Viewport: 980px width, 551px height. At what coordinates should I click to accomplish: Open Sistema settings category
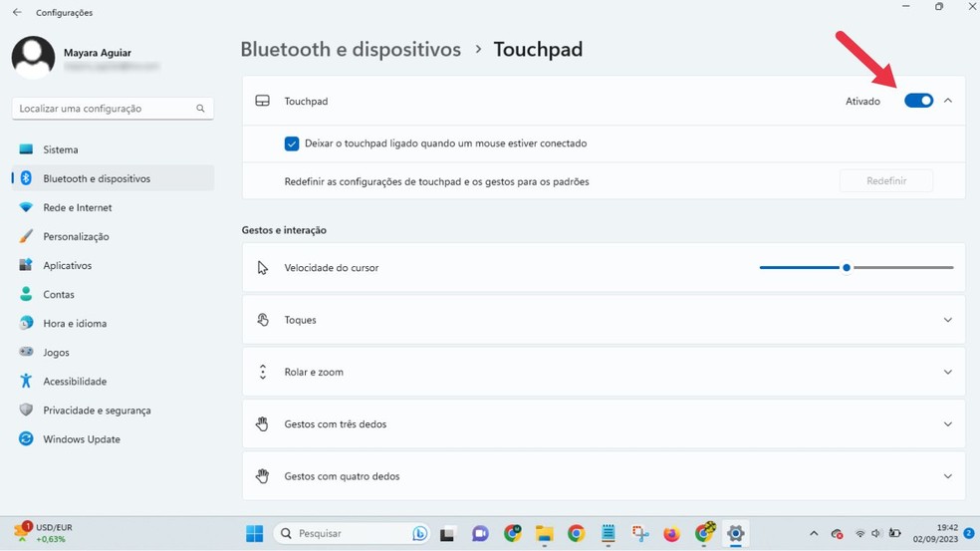pos(114,149)
